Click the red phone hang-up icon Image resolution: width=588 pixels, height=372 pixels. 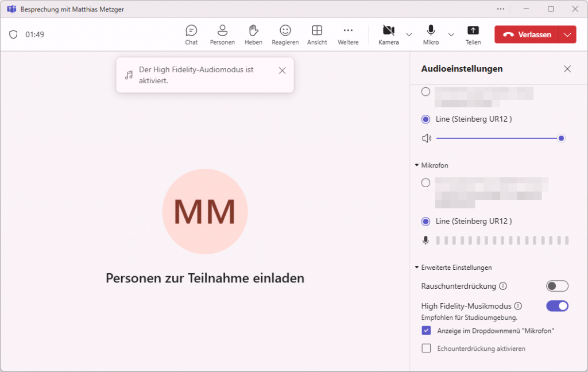point(508,34)
